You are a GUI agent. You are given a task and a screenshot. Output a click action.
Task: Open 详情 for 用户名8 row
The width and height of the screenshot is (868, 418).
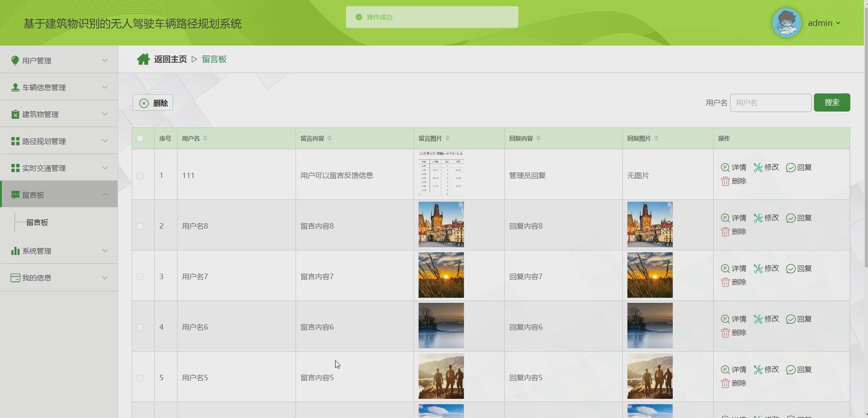click(734, 218)
